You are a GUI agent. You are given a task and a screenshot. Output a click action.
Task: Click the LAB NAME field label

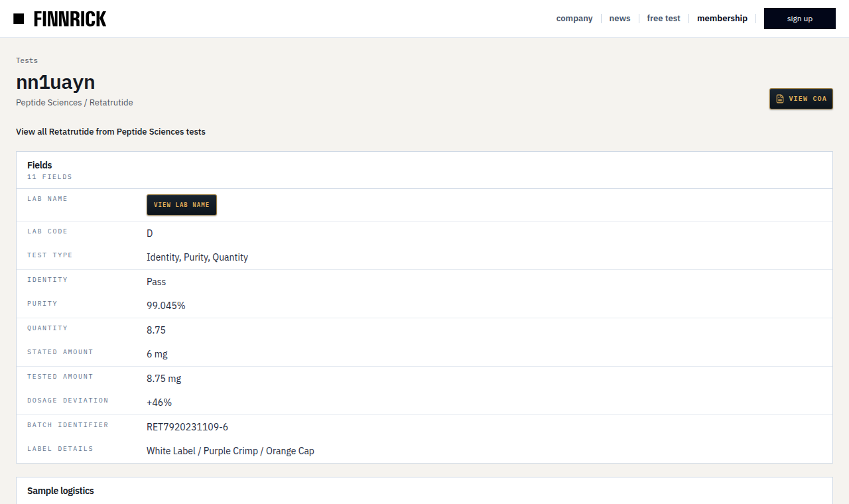pyautogui.click(x=48, y=199)
